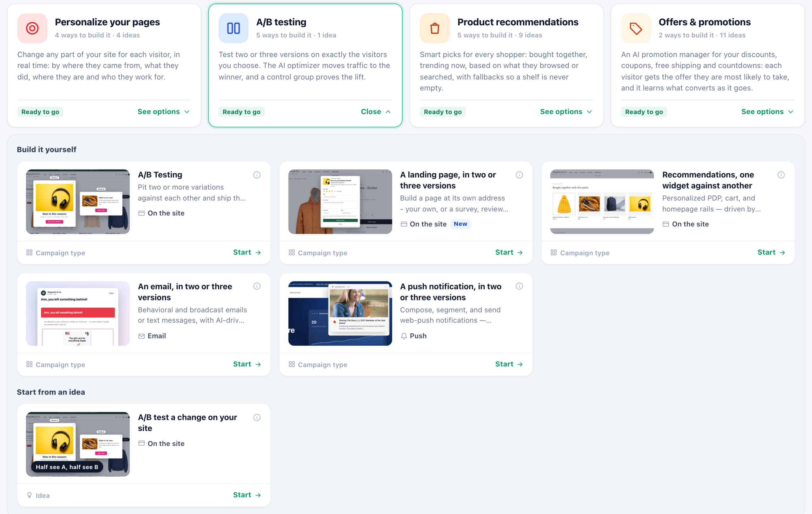Click Campaign type grid icon on push notification card

[292, 364]
